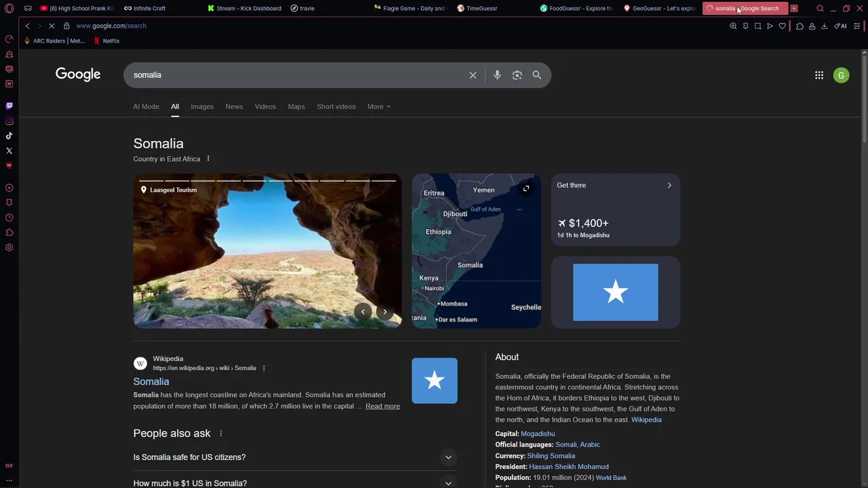The image size is (868, 488).
Task: Open History clock icon in sidebar
Action: (9, 218)
